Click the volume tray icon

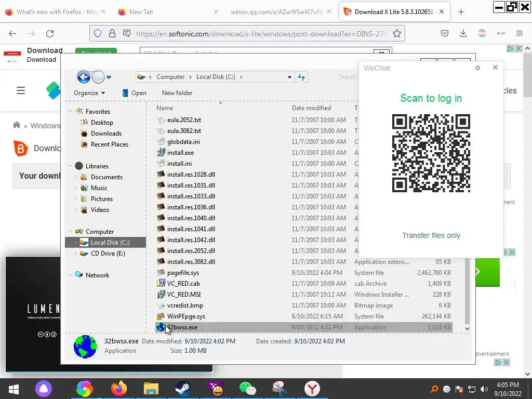point(484,389)
